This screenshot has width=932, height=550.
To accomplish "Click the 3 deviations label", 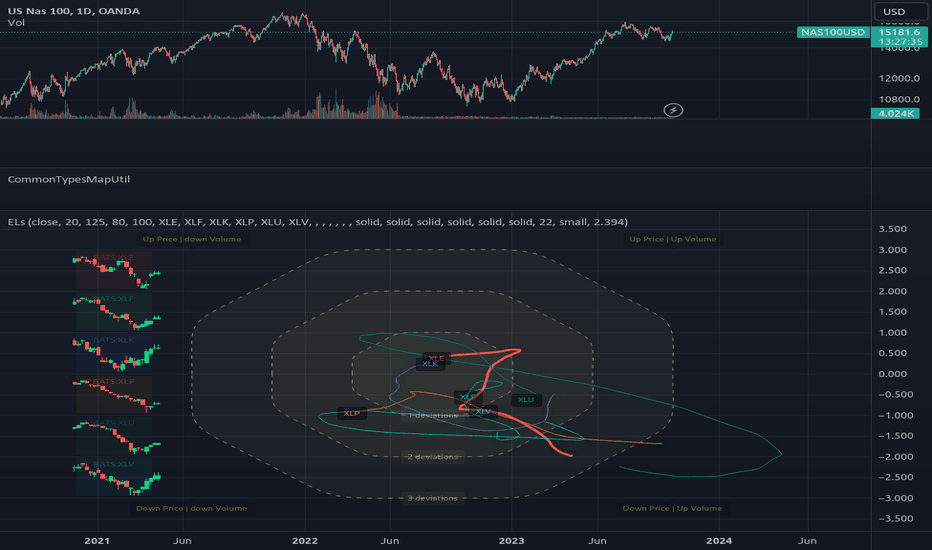I will click(x=433, y=498).
